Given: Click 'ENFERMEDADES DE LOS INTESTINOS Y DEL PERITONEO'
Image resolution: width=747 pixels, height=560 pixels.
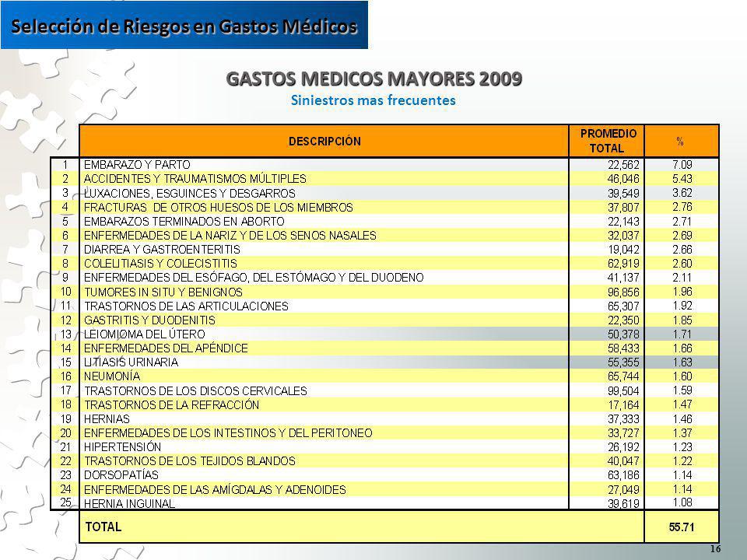Looking at the screenshot, I should click(x=228, y=433).
